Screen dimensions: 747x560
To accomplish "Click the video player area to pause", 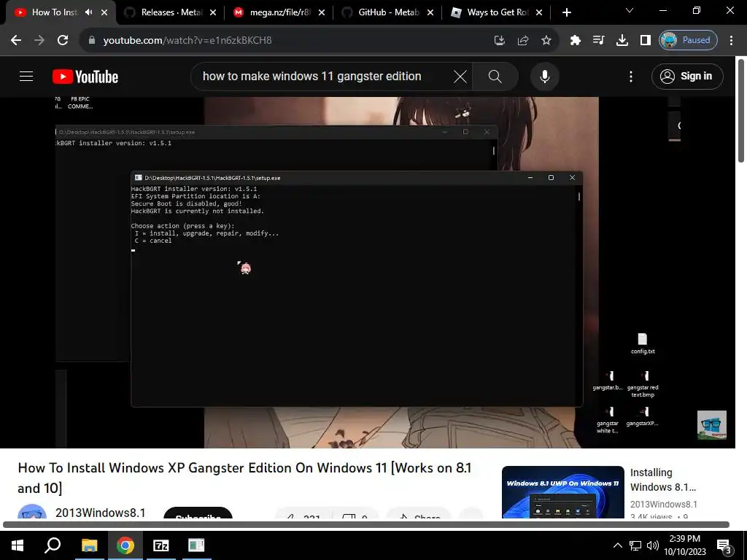I will (x=368, y=273).
